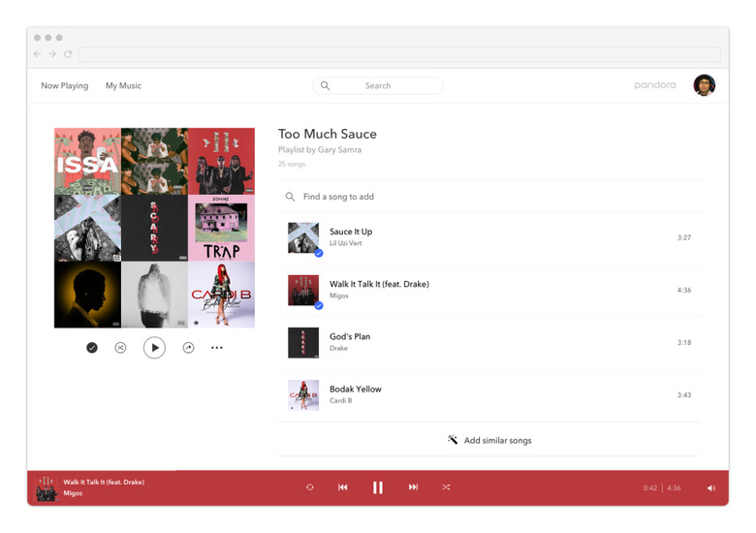Click the TRAP pink house album cover
This screenshot has height=533, width=756.
coord(221,228)
